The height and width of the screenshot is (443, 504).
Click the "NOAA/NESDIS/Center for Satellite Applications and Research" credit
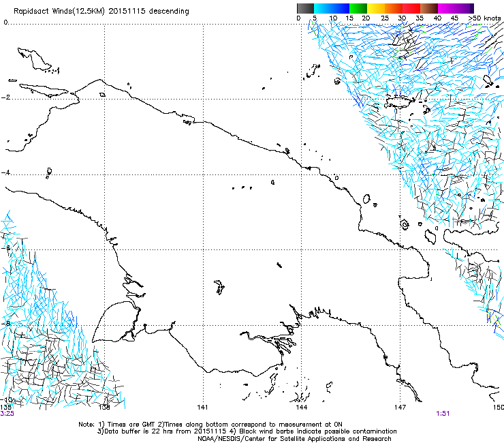[294, 439]
